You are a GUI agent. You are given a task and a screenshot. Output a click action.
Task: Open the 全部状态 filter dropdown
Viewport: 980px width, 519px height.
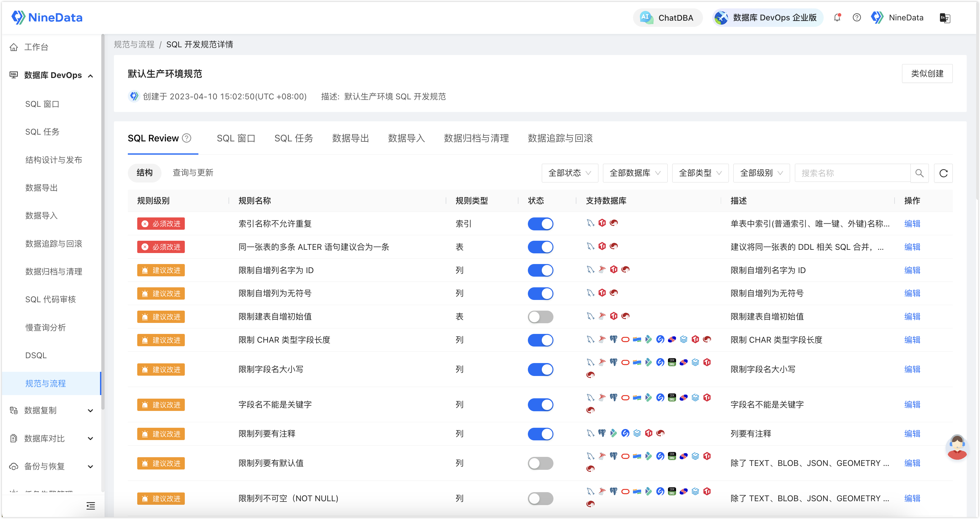(x=570, y=173)
